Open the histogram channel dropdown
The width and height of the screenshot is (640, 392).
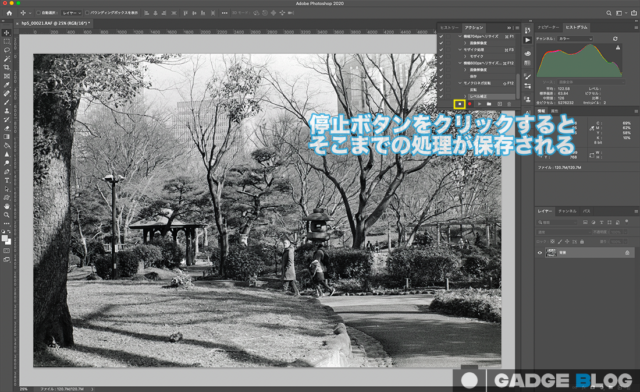click(575, 39)
